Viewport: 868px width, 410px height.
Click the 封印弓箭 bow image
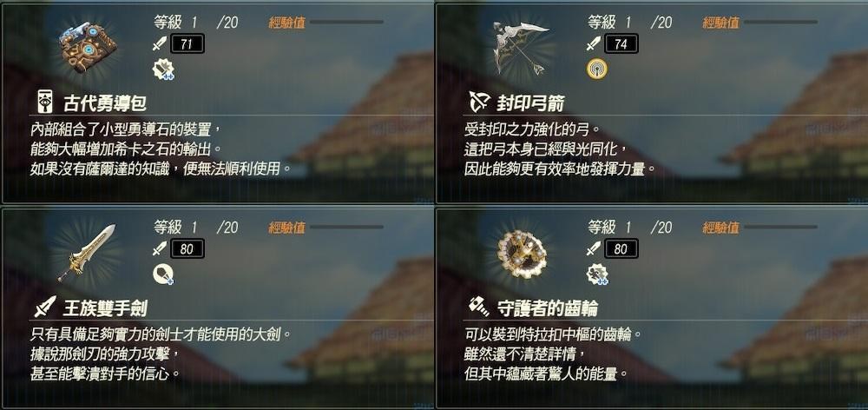click(520, 48)
